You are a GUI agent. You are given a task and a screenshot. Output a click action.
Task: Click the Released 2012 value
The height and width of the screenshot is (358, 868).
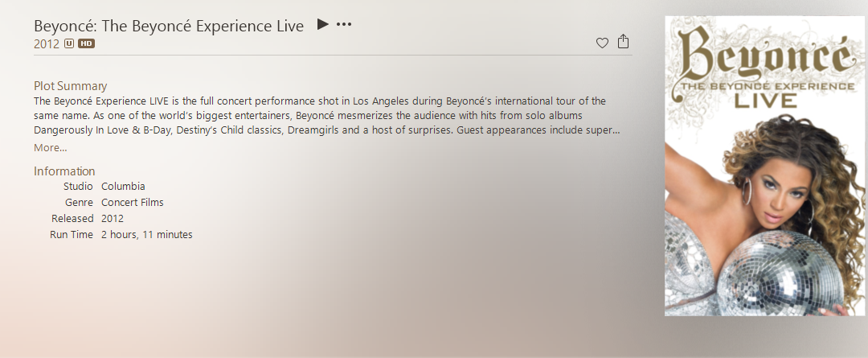pyautogui.click(x=113, y=218)
